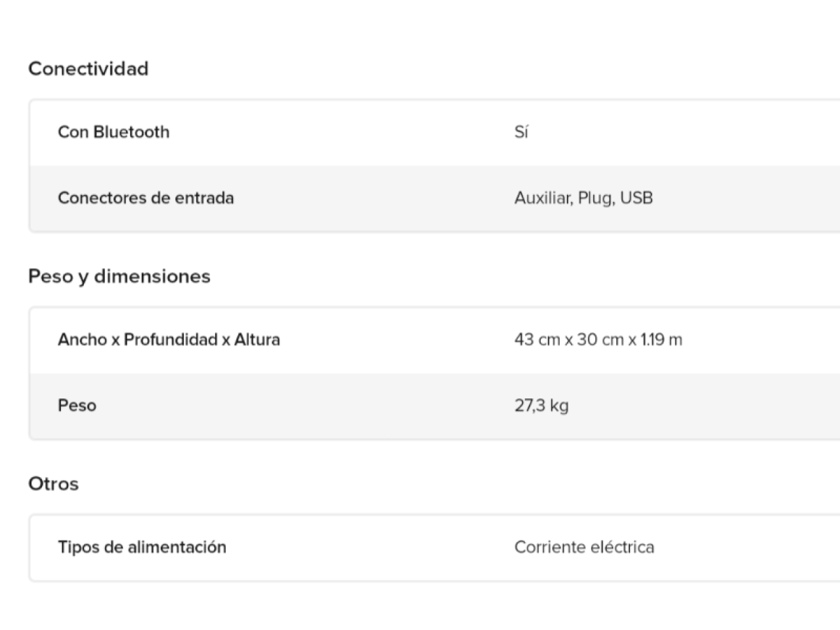Click the Conectores de entrada label
Screen dimensions: 840x630
click(146, 198)
